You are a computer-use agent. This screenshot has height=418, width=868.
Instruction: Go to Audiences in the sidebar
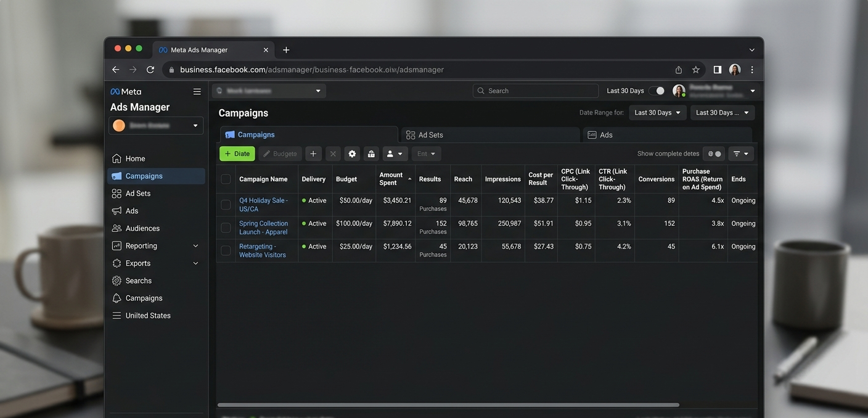pyautogui.click(x=142, y=228)
